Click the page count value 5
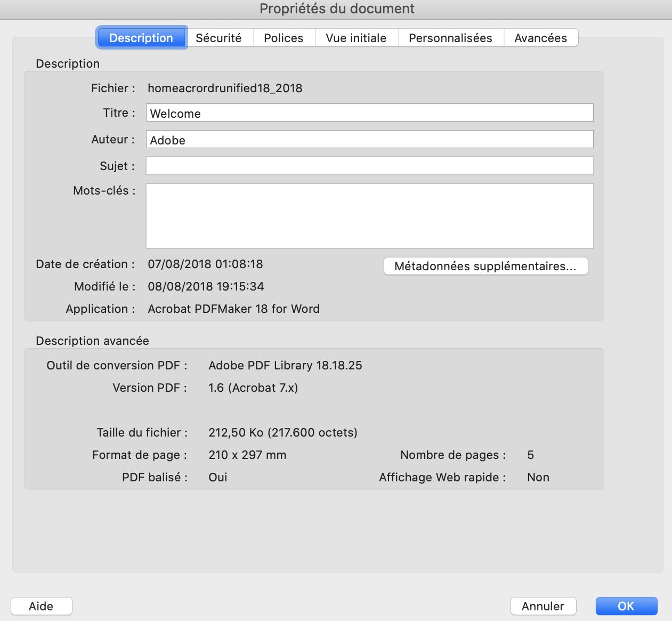The height and width of the screenshot is (621, 672). (x=530, y=455)
